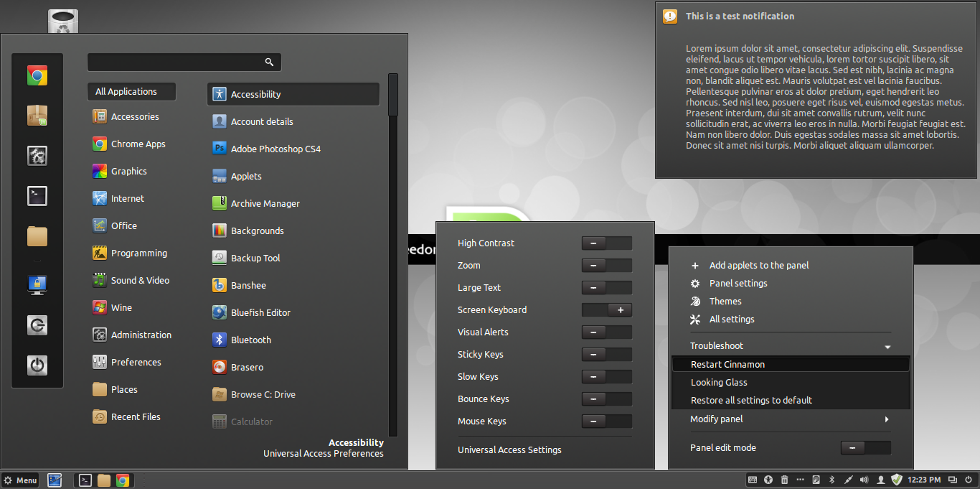Turn on Sticky Keys
Image resolution: width=980 pixels, height=489 pixels.
[x=606, y=354]
